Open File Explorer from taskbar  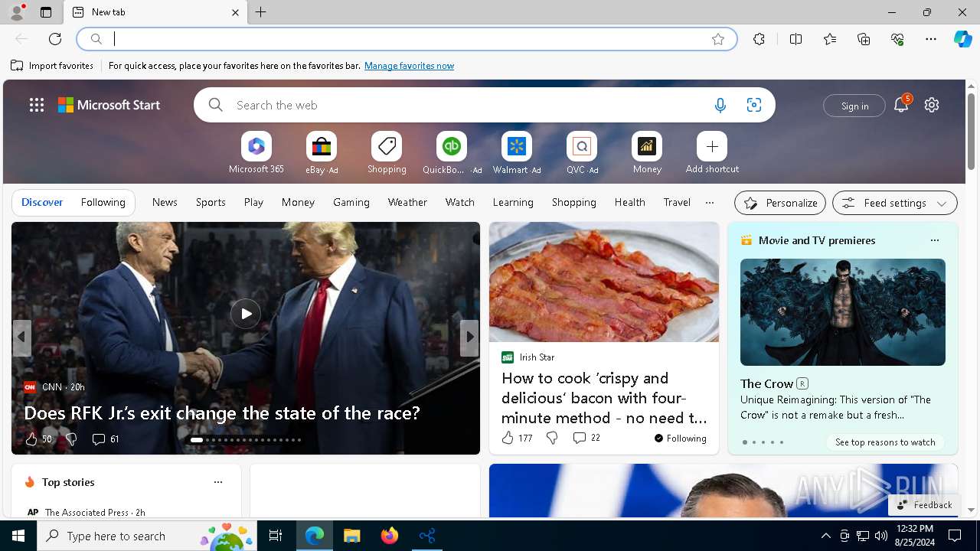(x=352, y=536)
